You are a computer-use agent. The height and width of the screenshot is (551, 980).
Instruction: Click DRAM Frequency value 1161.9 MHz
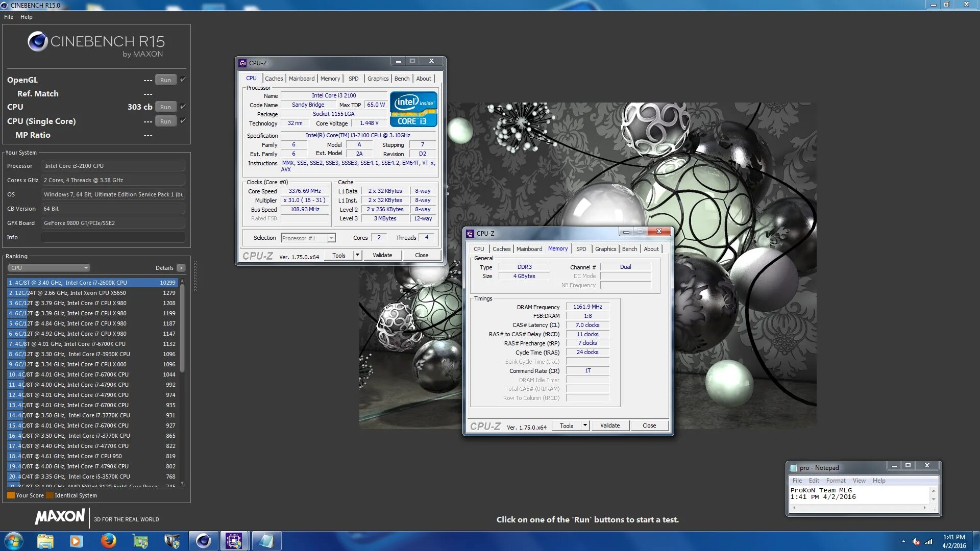click(x=587, y=307)
